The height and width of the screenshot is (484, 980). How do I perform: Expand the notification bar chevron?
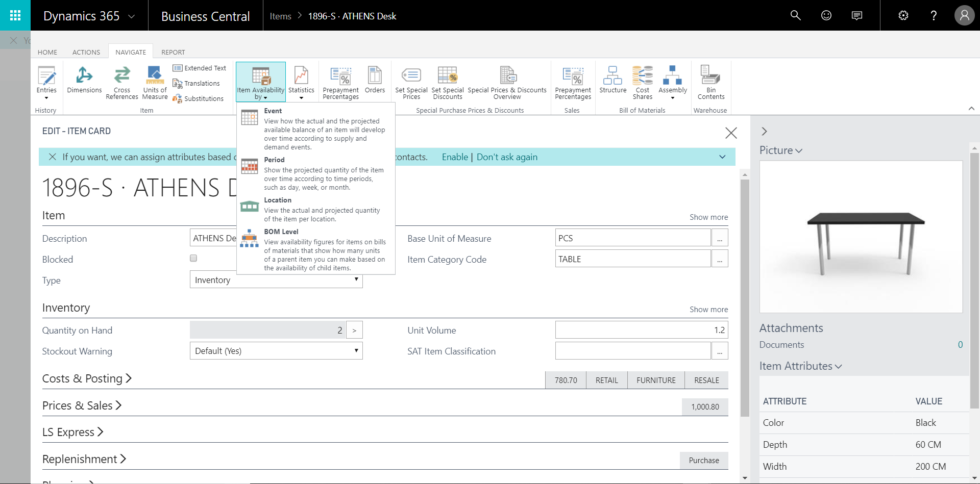[722, 157]
